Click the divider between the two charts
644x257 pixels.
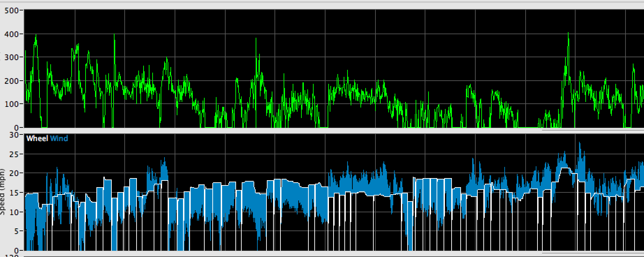tap(322, 131)
